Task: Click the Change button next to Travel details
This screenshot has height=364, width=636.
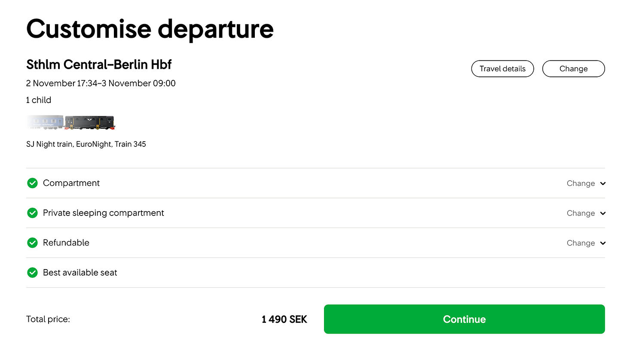Action: pos(573,69)
